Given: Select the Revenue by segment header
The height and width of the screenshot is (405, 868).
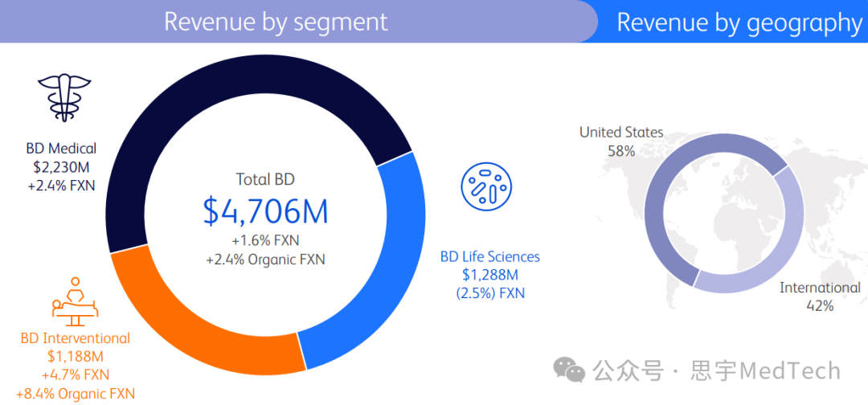Looking at the screenshot, I should tap(298, 21).
